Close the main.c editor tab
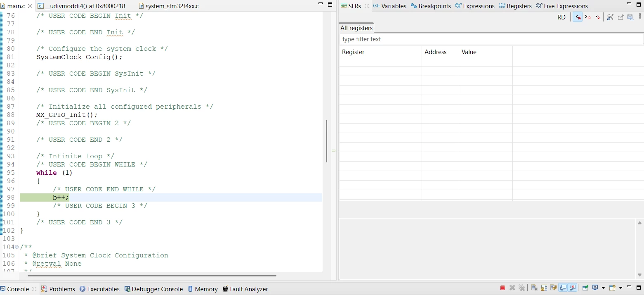Viewport: 644px width, 295px height. [30, 6]
